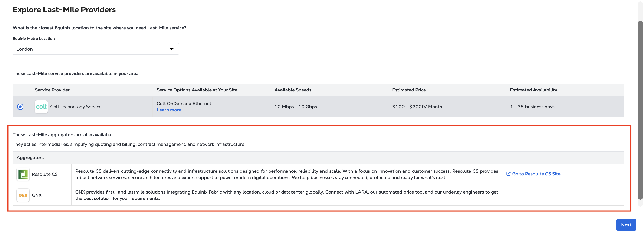Click the Last-Mile aggregators are also available heading
This screenshot has width=644, height=237.
click(63, 135)
